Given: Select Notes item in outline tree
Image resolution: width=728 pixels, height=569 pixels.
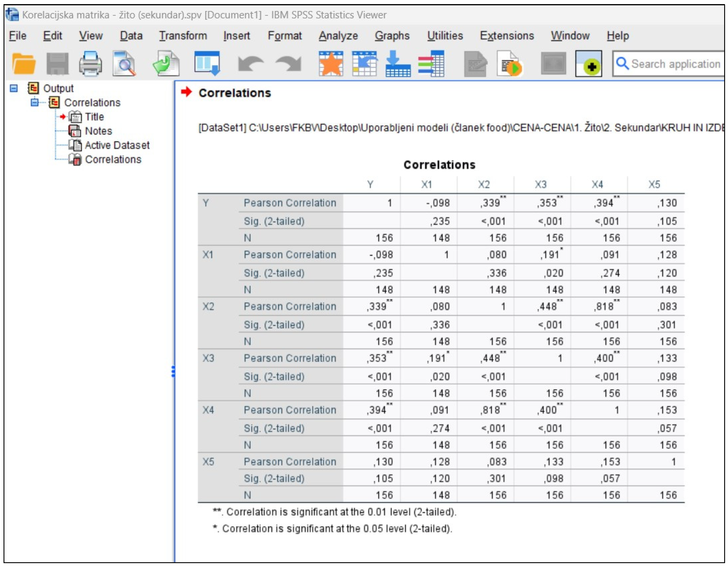Looking at the screenshot, I should 98,131.
